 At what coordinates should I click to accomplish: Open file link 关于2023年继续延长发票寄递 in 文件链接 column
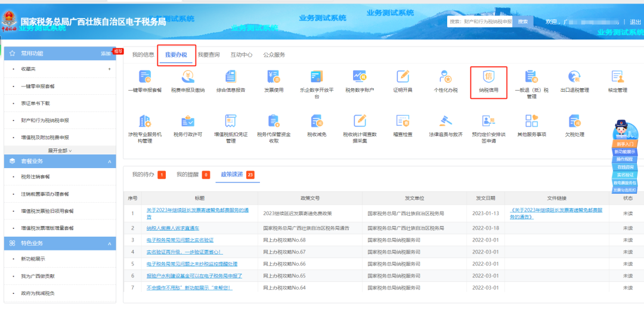point(556,213)
